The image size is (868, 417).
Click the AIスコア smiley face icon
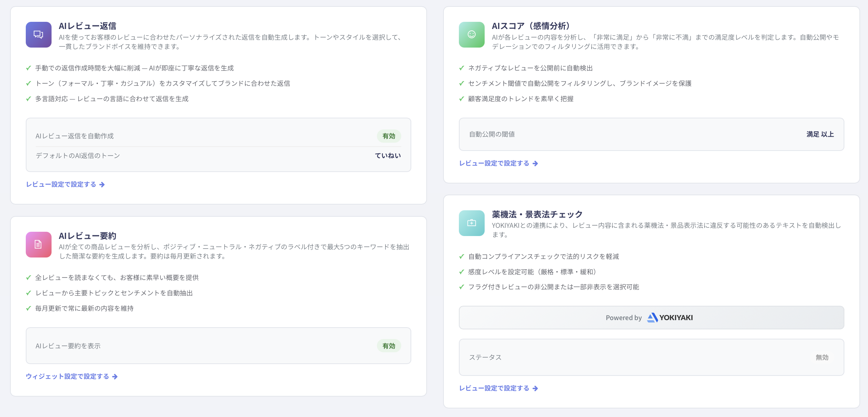click(471, 35)
